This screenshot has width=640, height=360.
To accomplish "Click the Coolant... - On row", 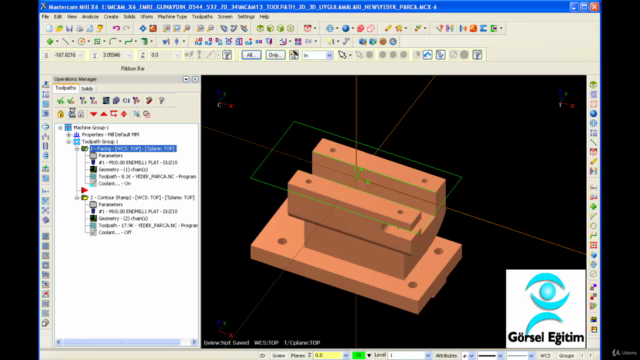I will click(x=114, y=184).
